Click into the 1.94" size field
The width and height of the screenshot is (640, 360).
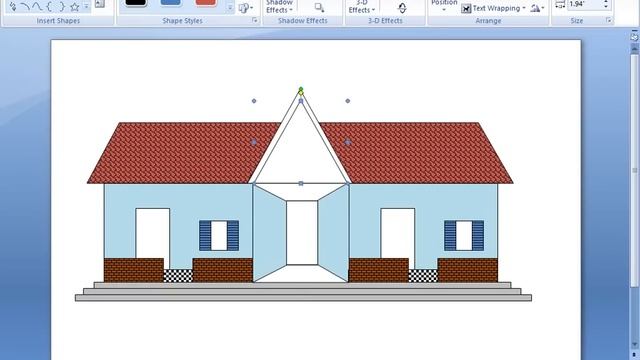coord(584,4)
